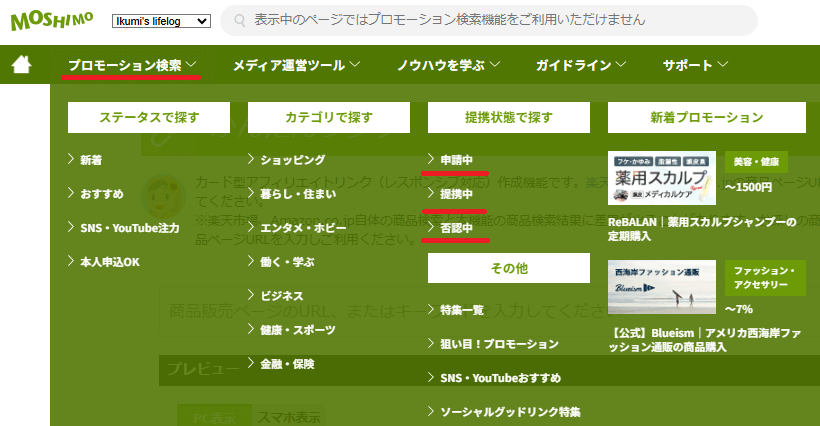
Task: Go to the home icon
Action: pyautogui.click(x=21, y=65)
